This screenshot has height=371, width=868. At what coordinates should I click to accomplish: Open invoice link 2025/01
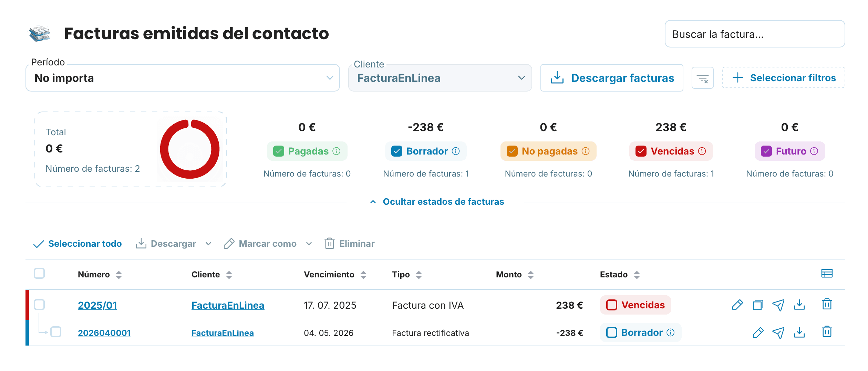tap(97, 305)
